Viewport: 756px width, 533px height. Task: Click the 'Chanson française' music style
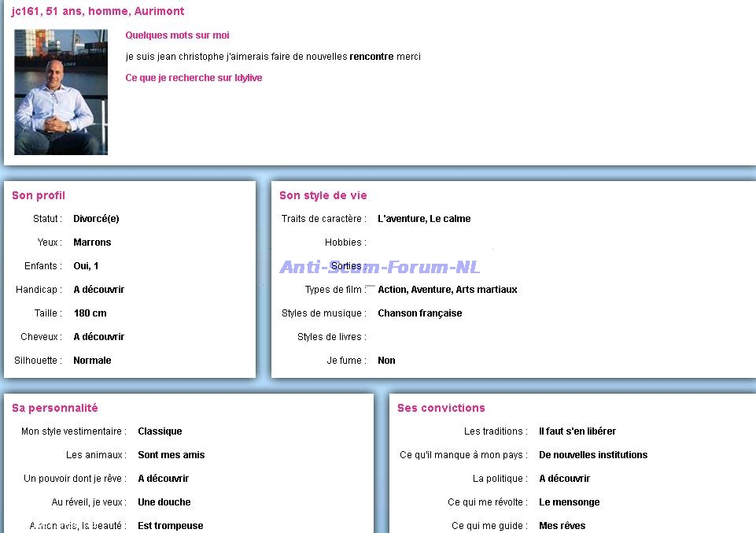(419, 313)
